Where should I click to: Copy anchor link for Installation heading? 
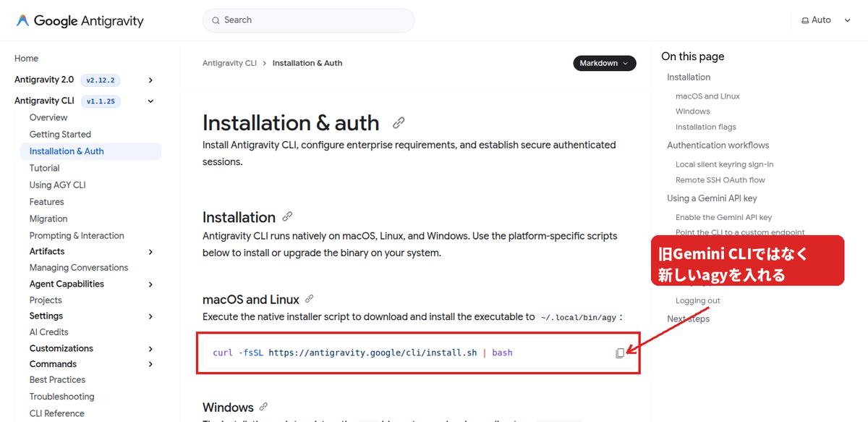287,216
